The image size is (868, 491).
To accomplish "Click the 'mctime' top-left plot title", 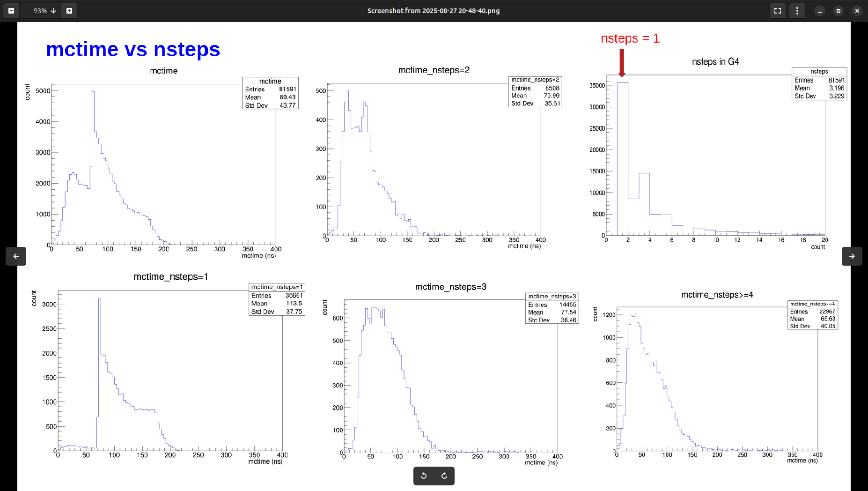I will (x=164, y=71).
